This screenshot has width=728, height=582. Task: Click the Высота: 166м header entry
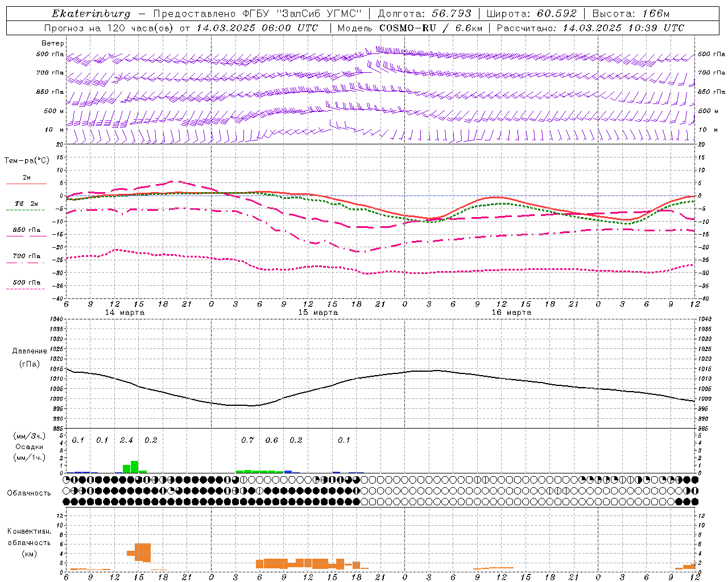(631, 14)
